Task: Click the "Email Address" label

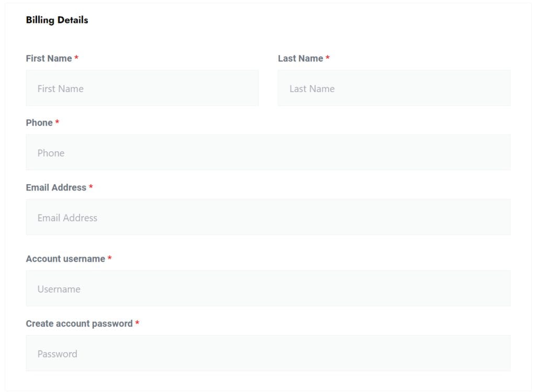Action: click(56, 187)
